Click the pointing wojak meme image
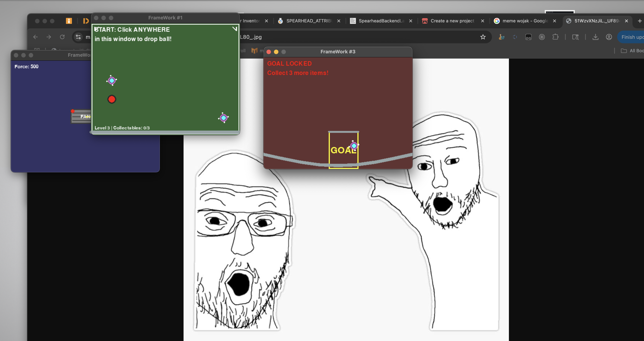This screenshot has width=644, height=341. [x=346, y=199]
